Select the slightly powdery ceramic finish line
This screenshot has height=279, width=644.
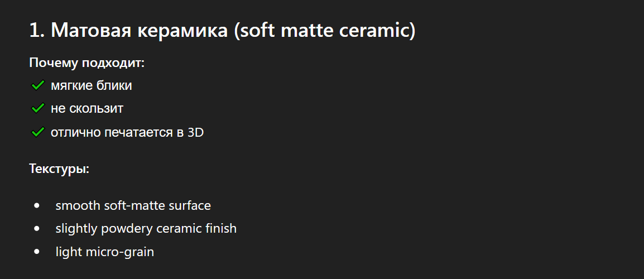[146, 228]
